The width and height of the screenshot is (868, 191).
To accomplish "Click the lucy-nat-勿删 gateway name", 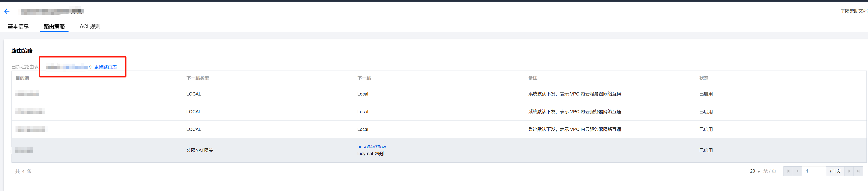I will click(x=370, y=154).
